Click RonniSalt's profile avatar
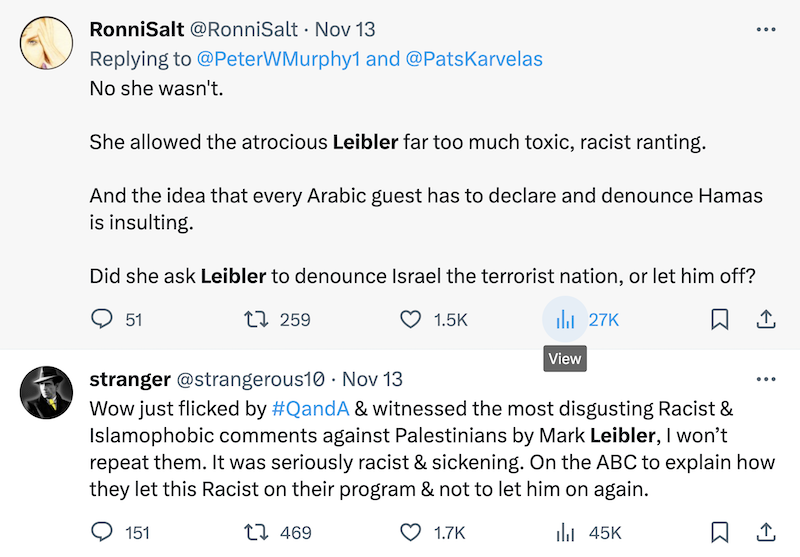800x557 pixels. (46, 44)
